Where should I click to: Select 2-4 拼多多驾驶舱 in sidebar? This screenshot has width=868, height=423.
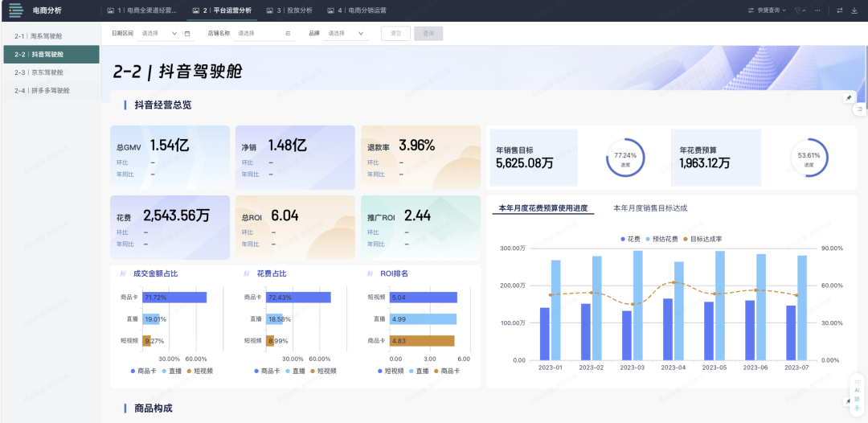pos(51,90)
